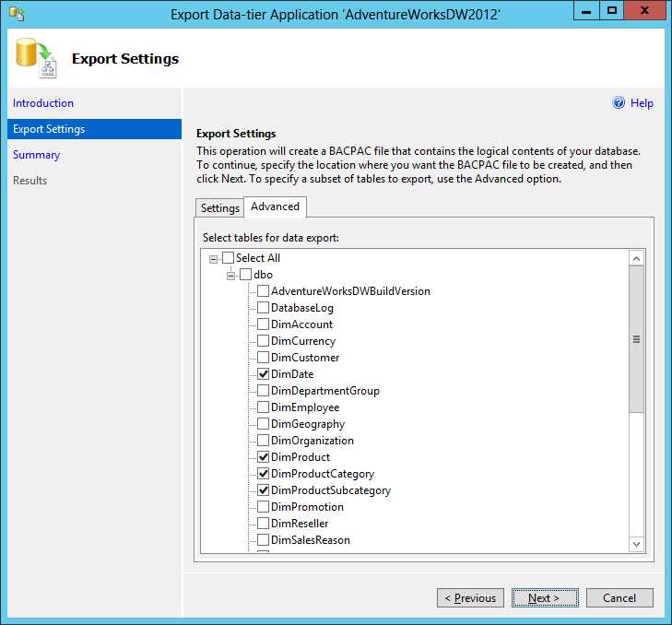Check the DimCustomer table checkbox
Image resolution: width=672 pixels, height=625 pixels.
click(x=263, y=357)
